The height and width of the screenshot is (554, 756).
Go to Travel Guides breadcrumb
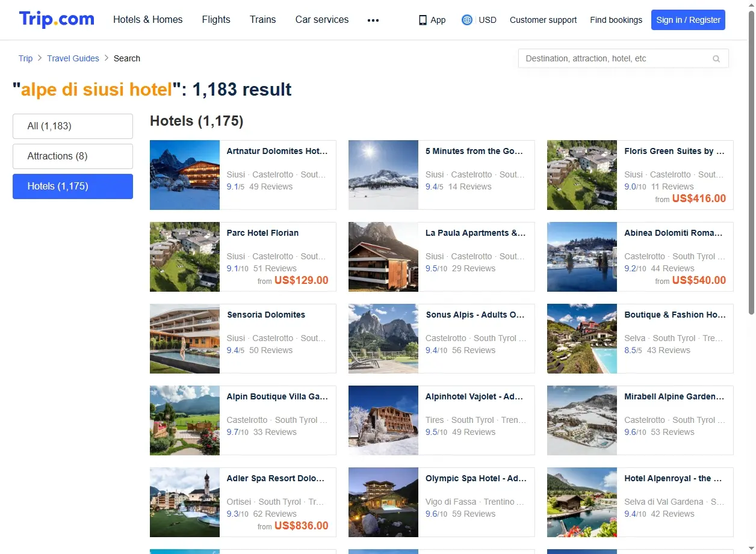click(73, 58)
